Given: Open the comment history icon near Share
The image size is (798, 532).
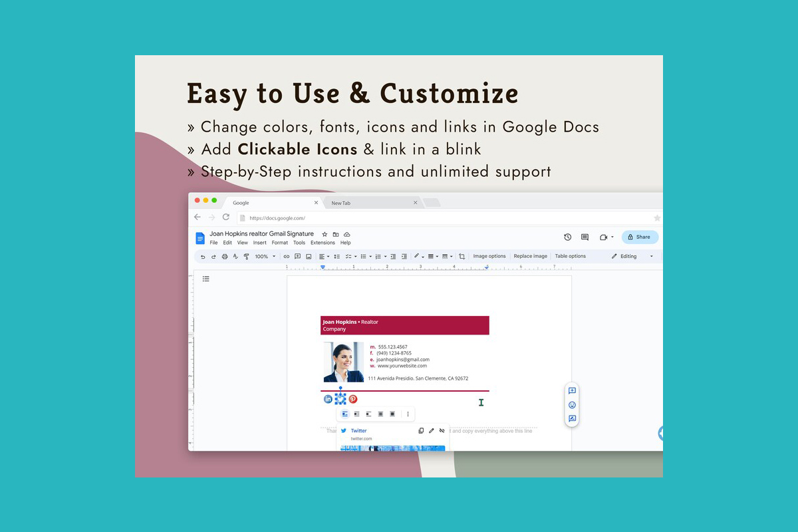Looking at the screenshot, I should pyautogui.click(x=585, y=237).
